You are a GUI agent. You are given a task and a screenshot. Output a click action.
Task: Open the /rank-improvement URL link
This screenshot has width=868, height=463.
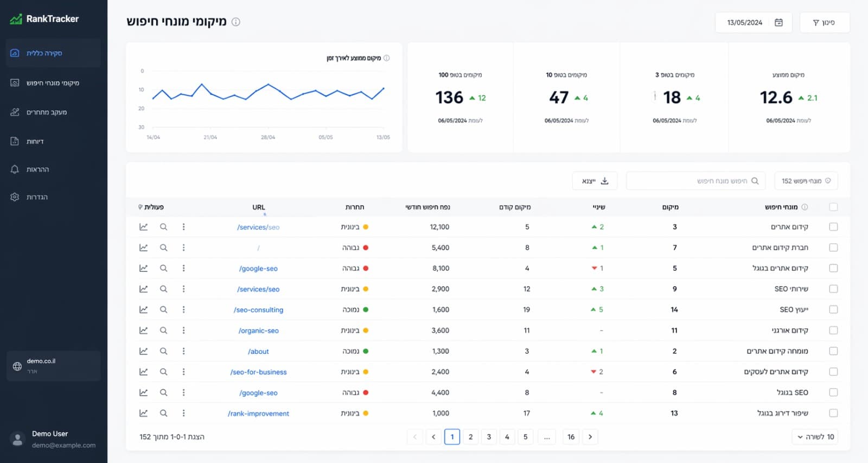point(258,414)
